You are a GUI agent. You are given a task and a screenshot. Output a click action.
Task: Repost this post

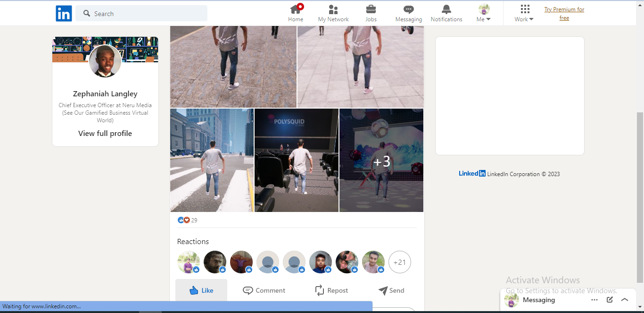point(331,290)
